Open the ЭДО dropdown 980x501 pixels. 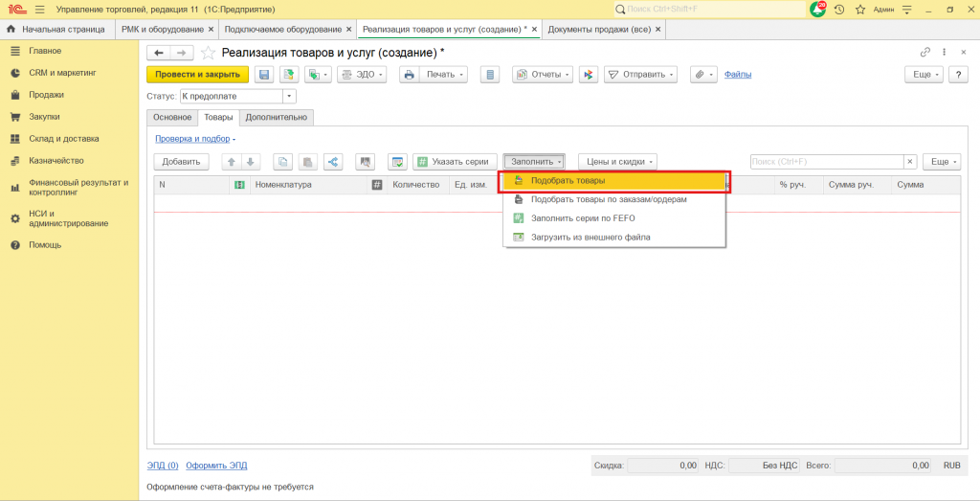tap(362, 75)
